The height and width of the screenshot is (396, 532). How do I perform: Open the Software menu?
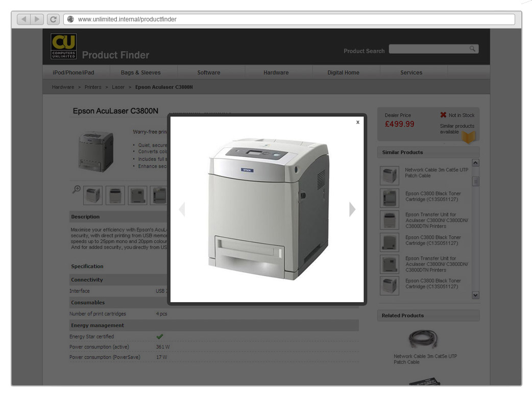pos(209,72)
